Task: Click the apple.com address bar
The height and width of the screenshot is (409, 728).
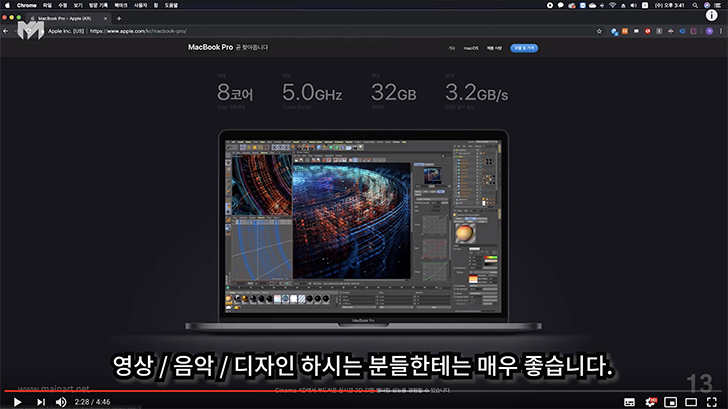Action: 320,31
